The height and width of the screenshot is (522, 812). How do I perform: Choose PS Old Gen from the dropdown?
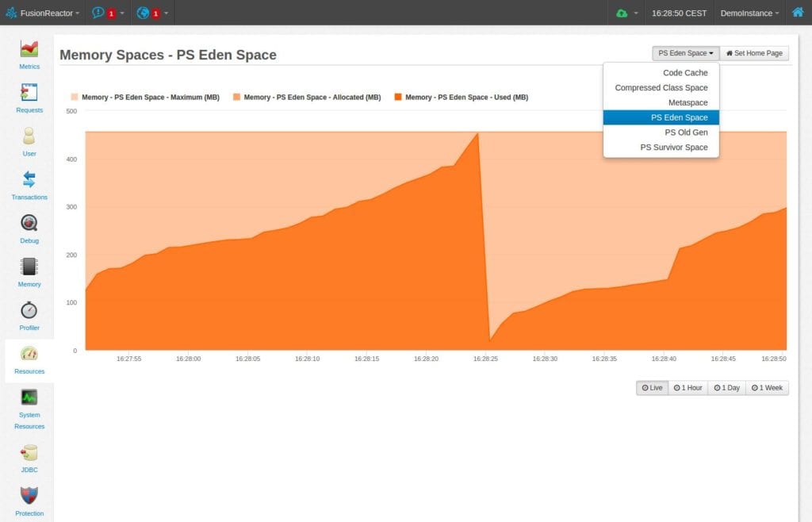tap(685, 132)
